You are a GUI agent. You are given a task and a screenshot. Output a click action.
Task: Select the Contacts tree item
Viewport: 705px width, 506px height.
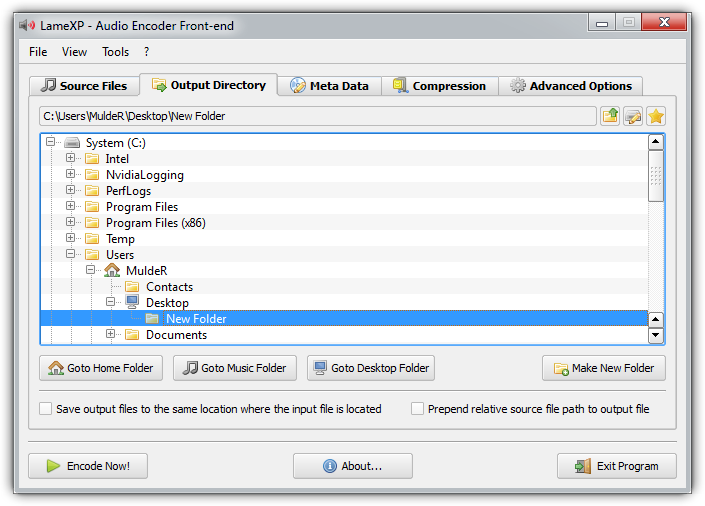coord(169,287)
